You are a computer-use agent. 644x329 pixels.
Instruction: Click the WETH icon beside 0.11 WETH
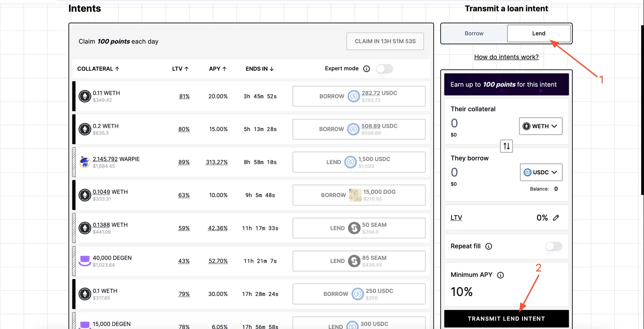point(85,96)
